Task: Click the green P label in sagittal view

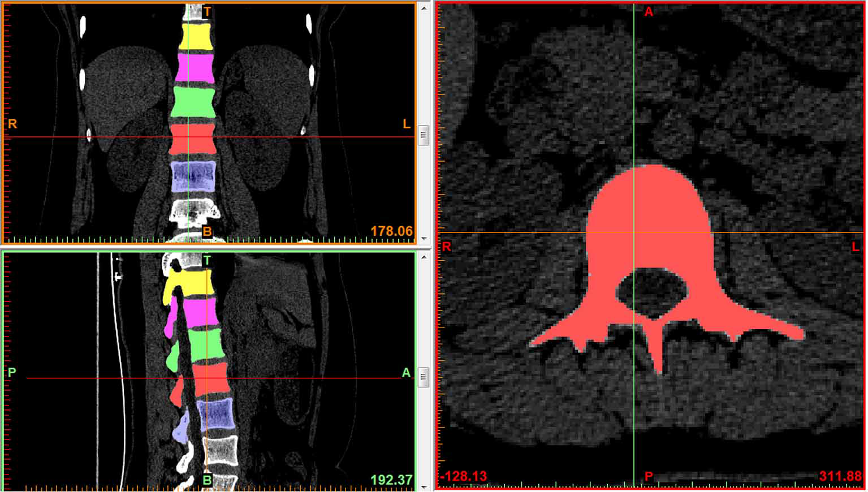Action: click(x=12, y=373)
